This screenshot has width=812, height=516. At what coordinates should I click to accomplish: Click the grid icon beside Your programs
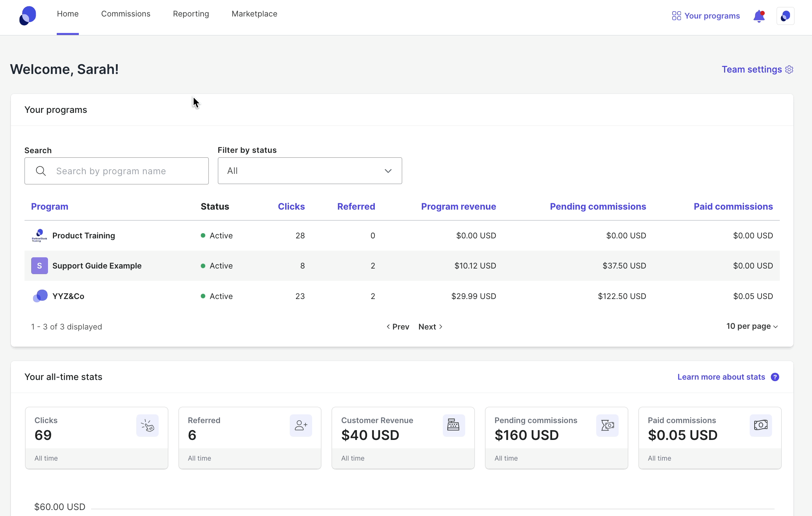676,16
